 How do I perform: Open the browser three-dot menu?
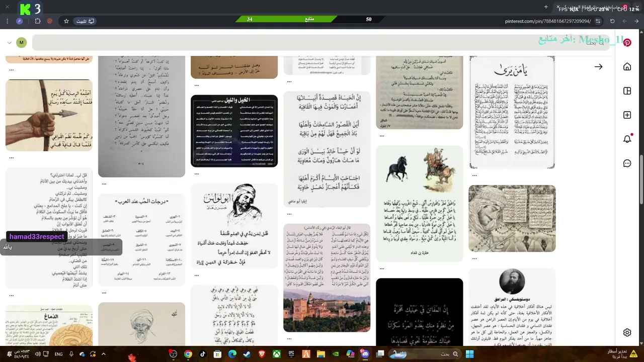(x=8, y=21)
